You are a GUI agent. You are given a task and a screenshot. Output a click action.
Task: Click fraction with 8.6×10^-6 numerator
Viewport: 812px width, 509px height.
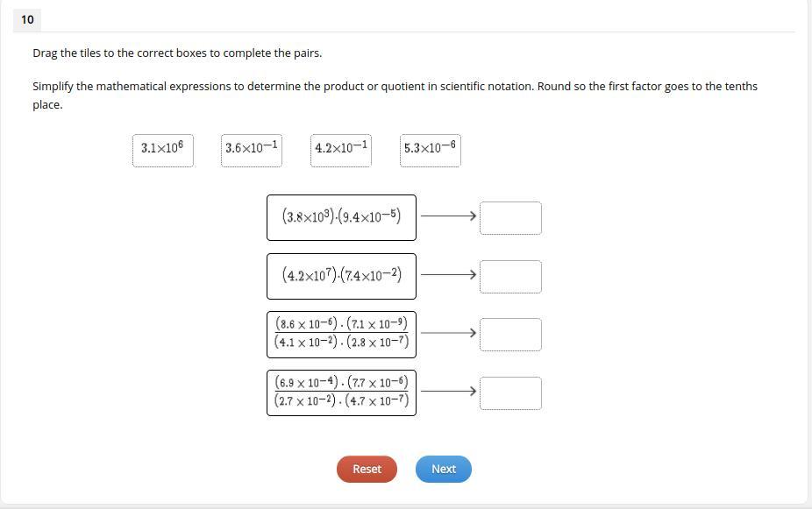point(341,334)
